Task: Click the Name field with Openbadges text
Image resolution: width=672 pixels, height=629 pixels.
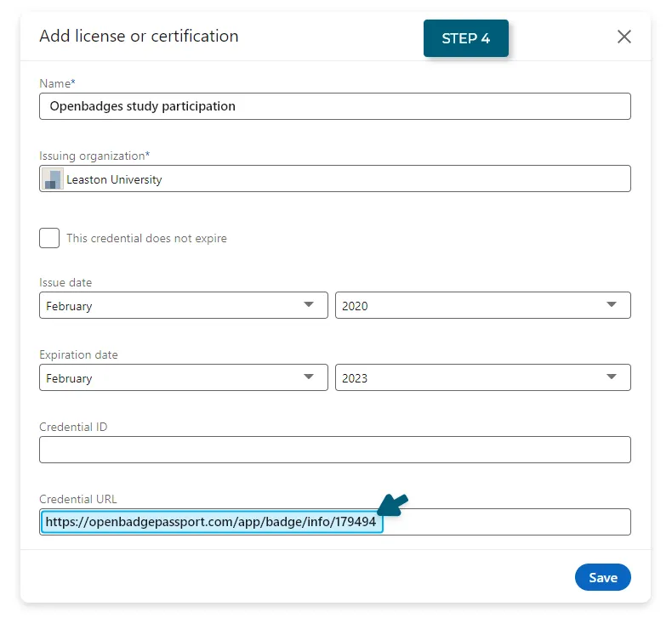Action: pyautogui.click(x=334, y=106)
